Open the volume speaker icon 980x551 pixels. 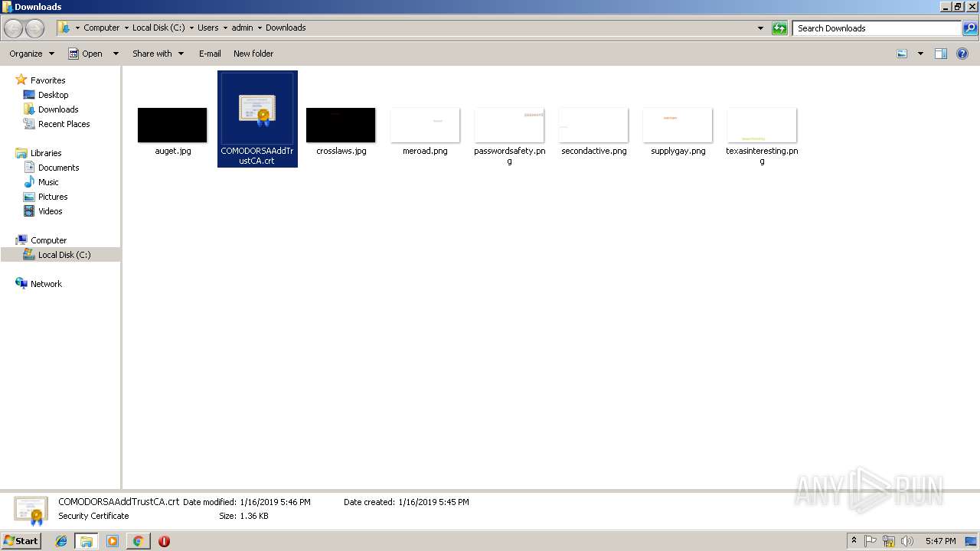(907, 541)
